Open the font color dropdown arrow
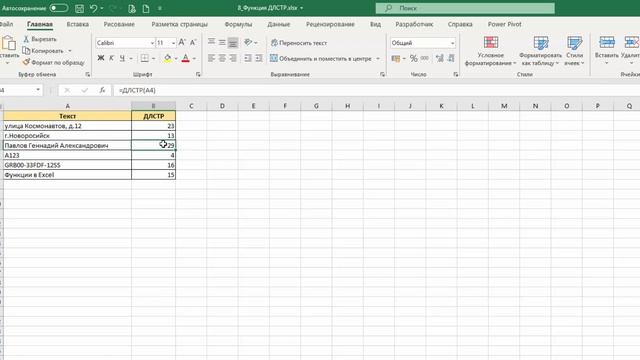Viewport: 640px width, 360px height. pyautogui.click(x=194, y=59)
